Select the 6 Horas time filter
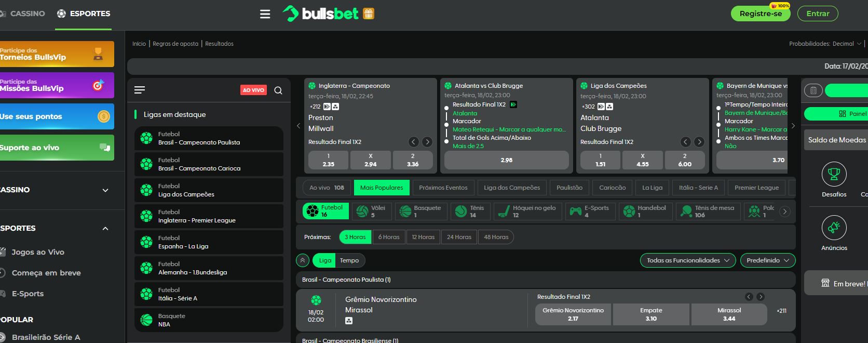The image size is (868, 343). (x=389, y=237)
